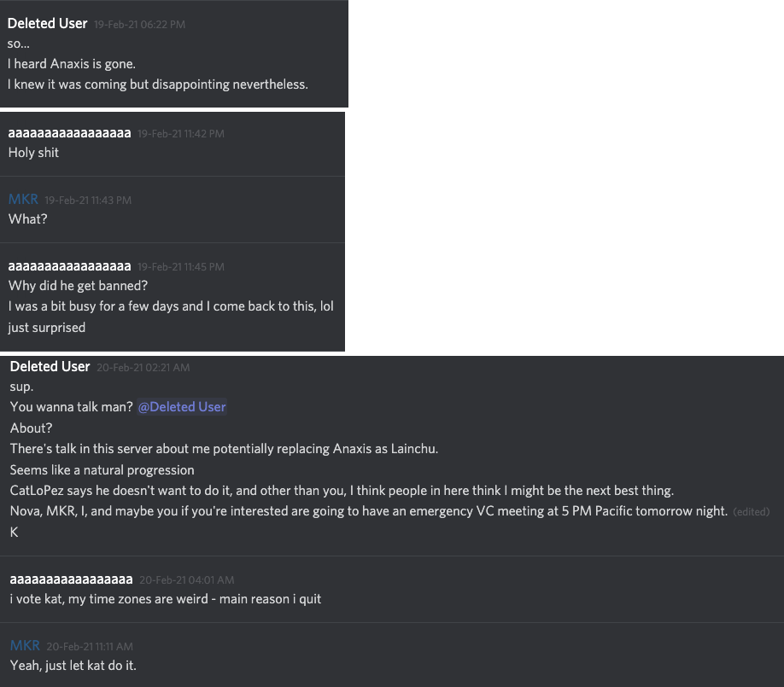Select the aaaaaaaaaaaaaaaa username above "Holy shit"

(69, 133)
